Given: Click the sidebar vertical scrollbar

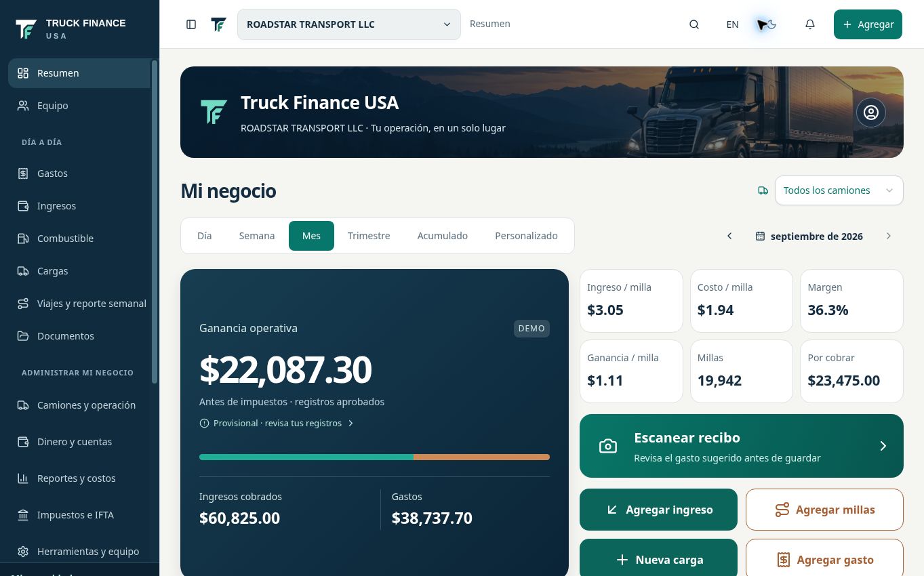Looking at the screenshot, I should (x=155, y=222).
